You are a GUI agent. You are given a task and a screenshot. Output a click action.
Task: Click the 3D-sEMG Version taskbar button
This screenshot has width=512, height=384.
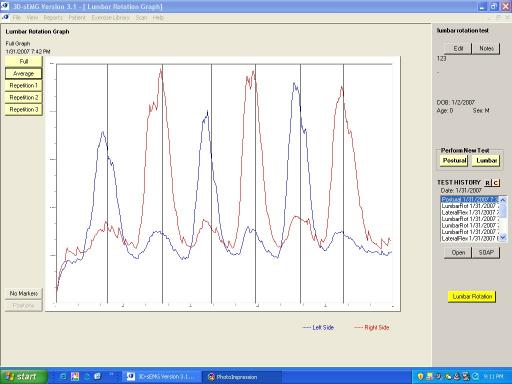[162, 377]
